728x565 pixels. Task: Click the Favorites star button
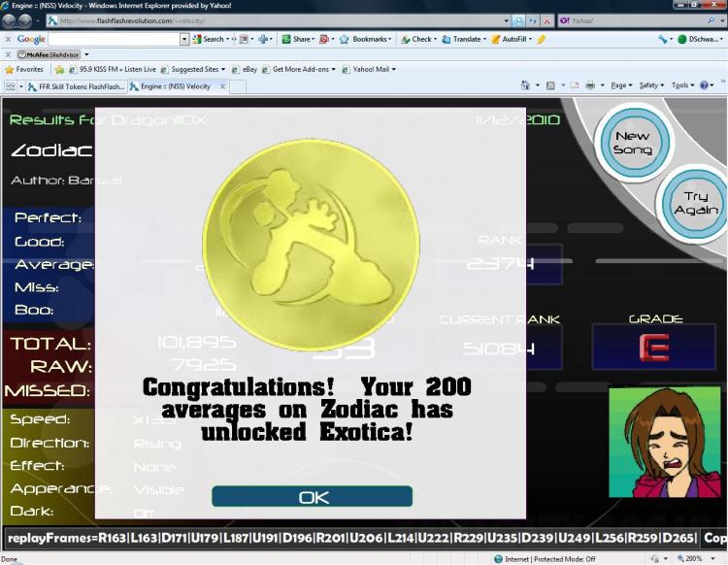[24, 70]
